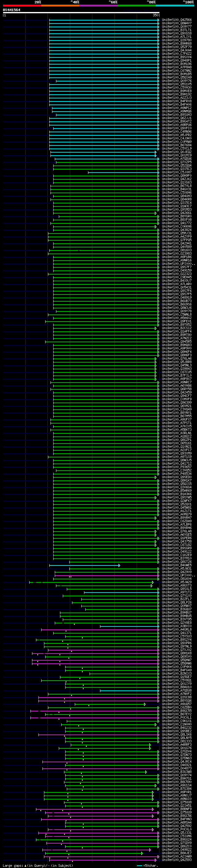Select label UniRef100_B6TEY2
197x868 pixels.
pyautogui.click(x=177, y=714)
